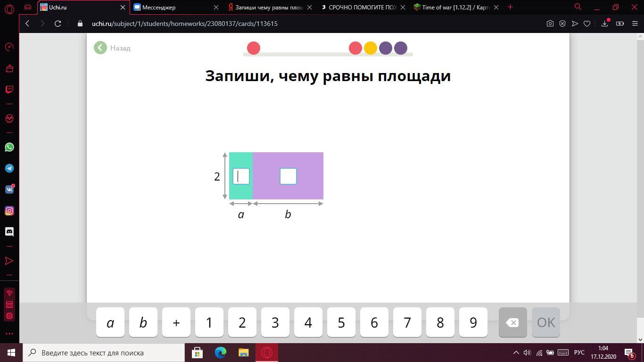Open Discord in the sidebar
644x362 pixels.
point(9,231)
